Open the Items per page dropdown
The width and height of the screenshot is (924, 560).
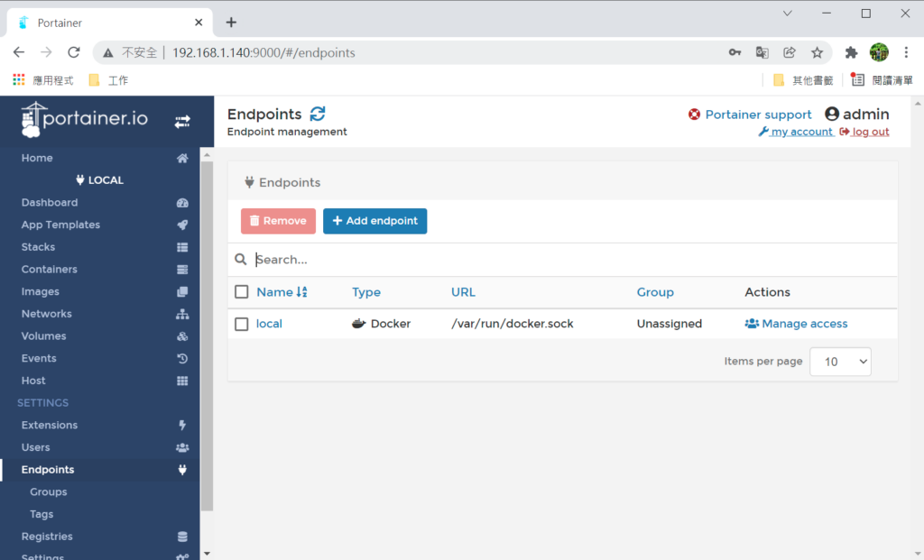tap(840, 362)
